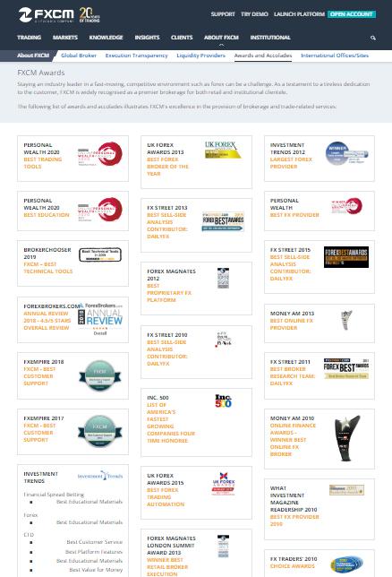Click the Money AM 2010 trophy image
Viewport: 392px width, 577px height.
pyautogui.click(x=347, y=438)
